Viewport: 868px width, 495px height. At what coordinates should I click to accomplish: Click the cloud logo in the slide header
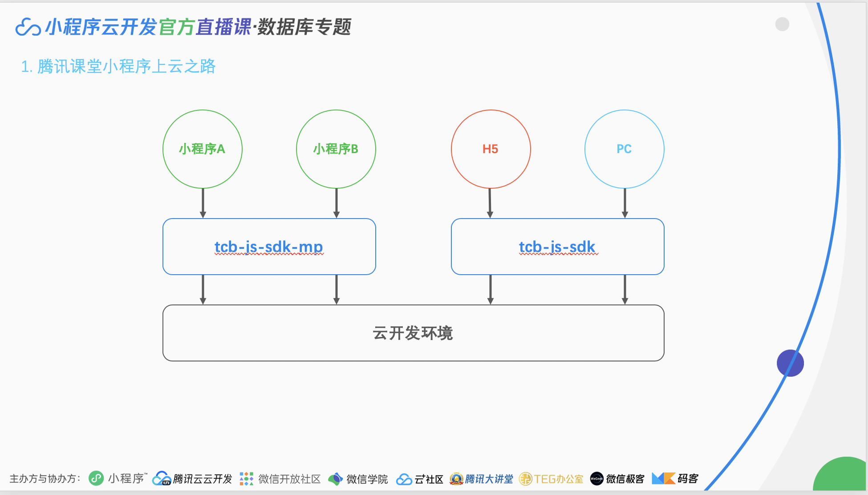coord(28,28)
